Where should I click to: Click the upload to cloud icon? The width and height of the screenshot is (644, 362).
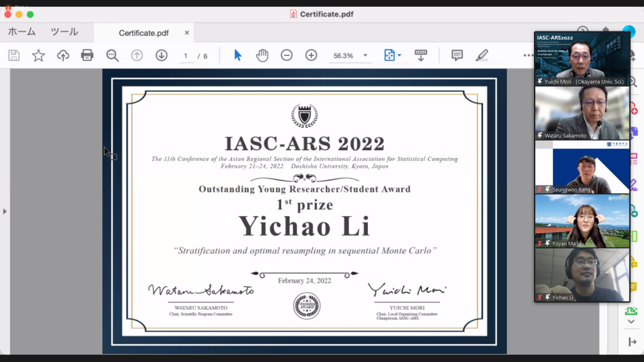[x=63, y=55]
